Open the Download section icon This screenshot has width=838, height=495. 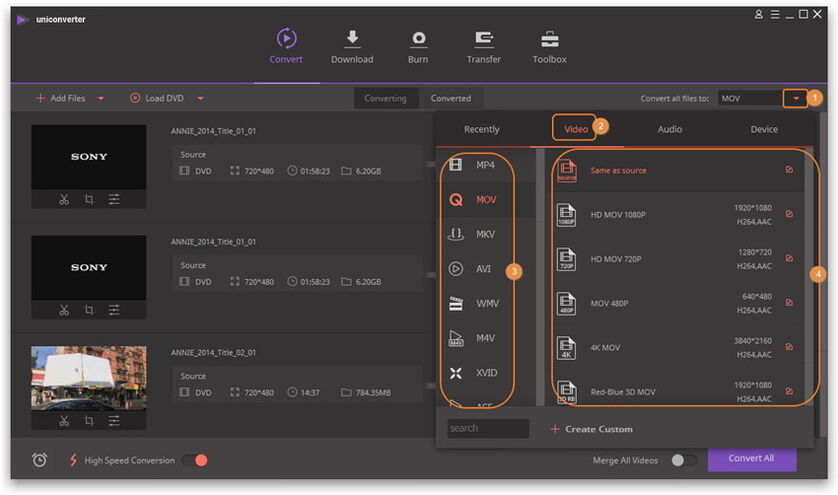[x=351, y=40]
